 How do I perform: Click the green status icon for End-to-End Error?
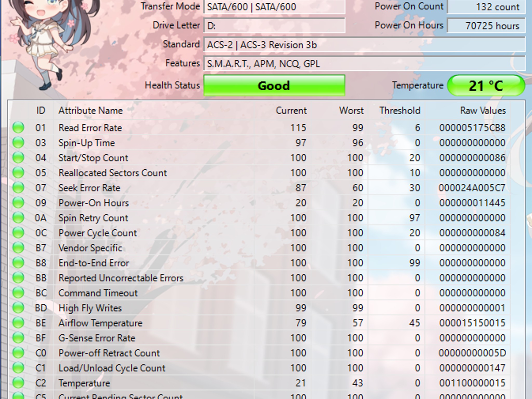click(x=18, y=263)
